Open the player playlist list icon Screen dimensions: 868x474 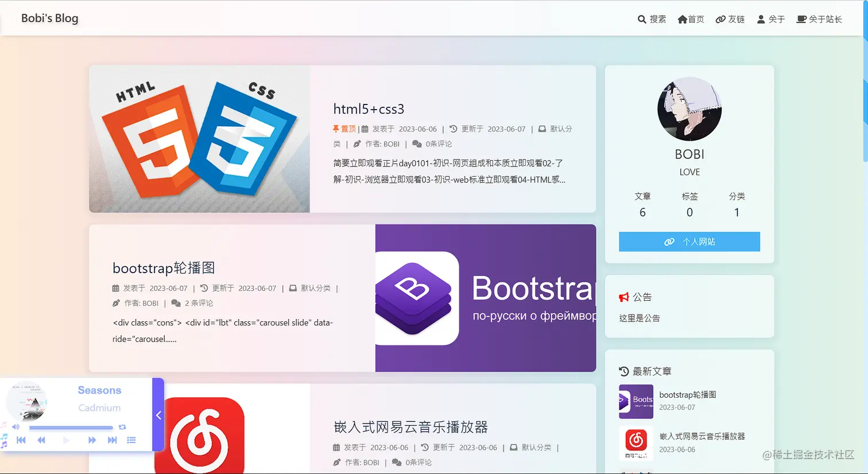click(x=131, y=440)
